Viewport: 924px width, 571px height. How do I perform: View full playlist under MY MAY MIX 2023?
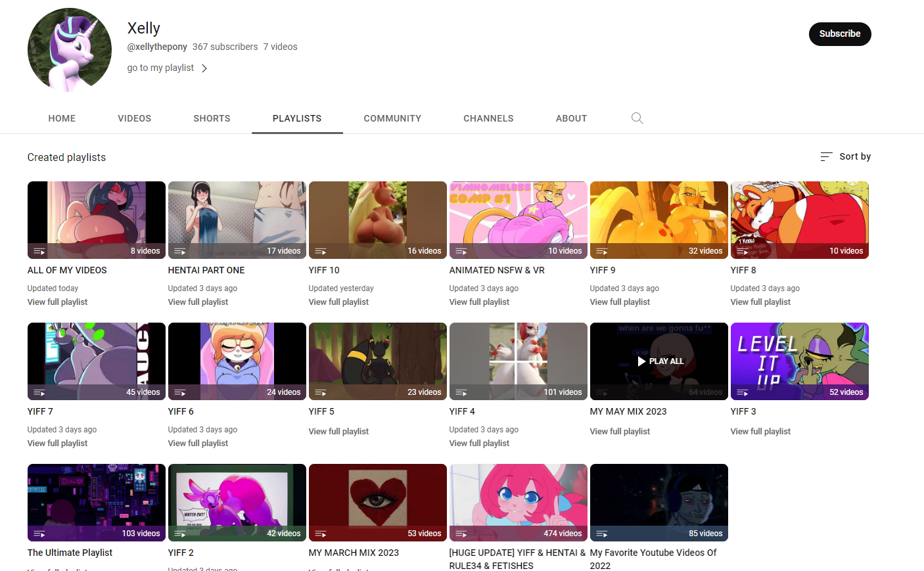[x=620, y=432]
